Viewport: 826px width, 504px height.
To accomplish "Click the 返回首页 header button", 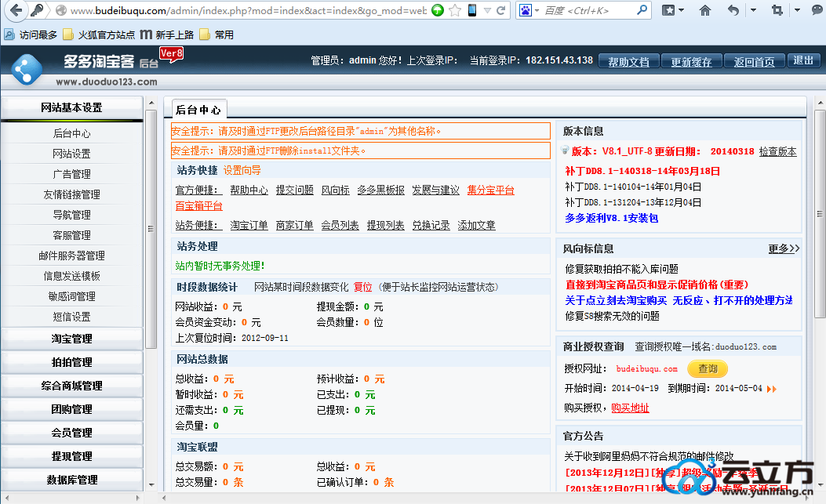I will [755, 62].
